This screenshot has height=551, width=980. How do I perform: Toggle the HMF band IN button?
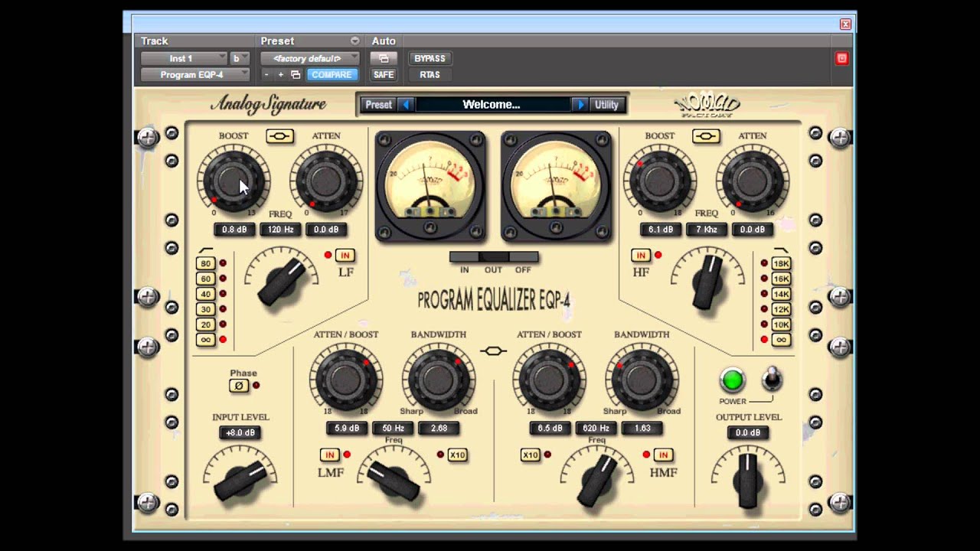(x=663, y=455)
